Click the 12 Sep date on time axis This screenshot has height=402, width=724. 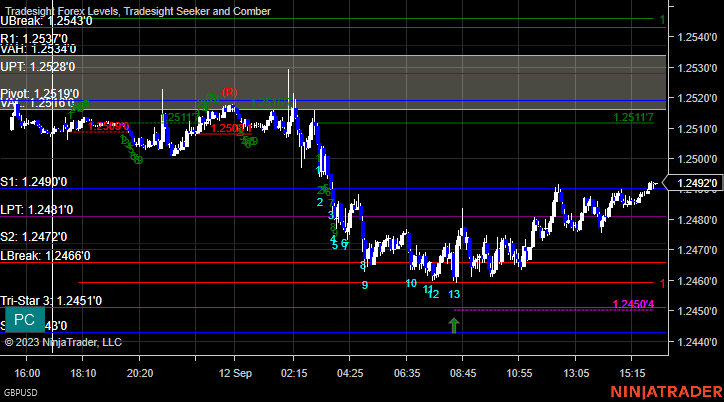[235, 373]
